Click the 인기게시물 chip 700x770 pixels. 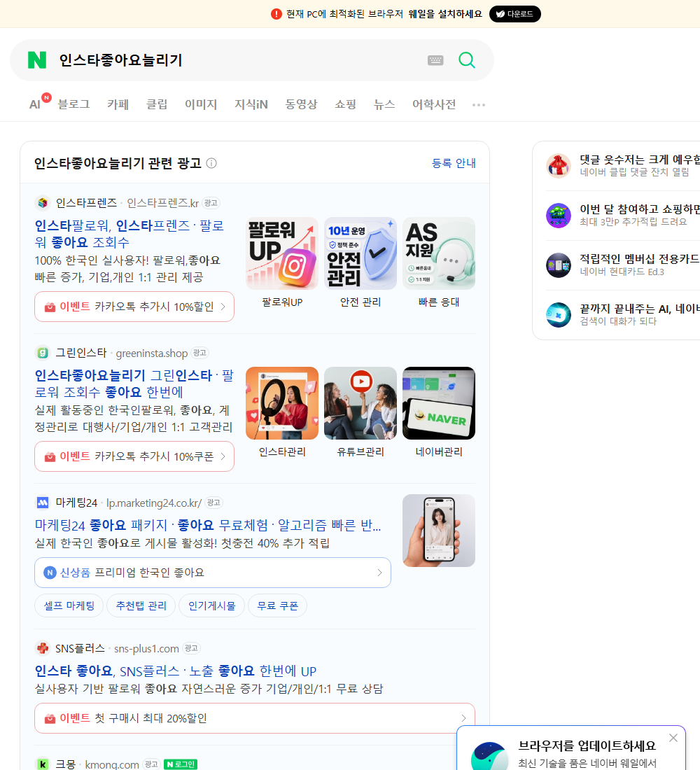pos(211,605)
